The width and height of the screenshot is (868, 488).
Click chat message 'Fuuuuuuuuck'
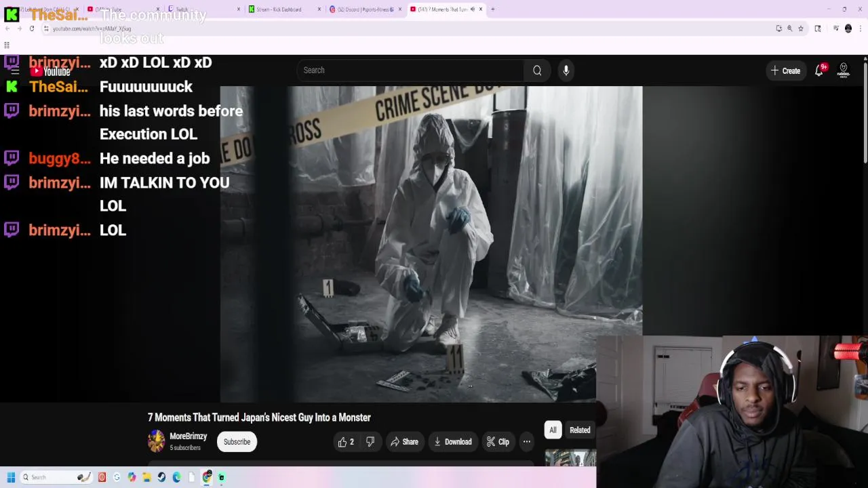[146, 87]
